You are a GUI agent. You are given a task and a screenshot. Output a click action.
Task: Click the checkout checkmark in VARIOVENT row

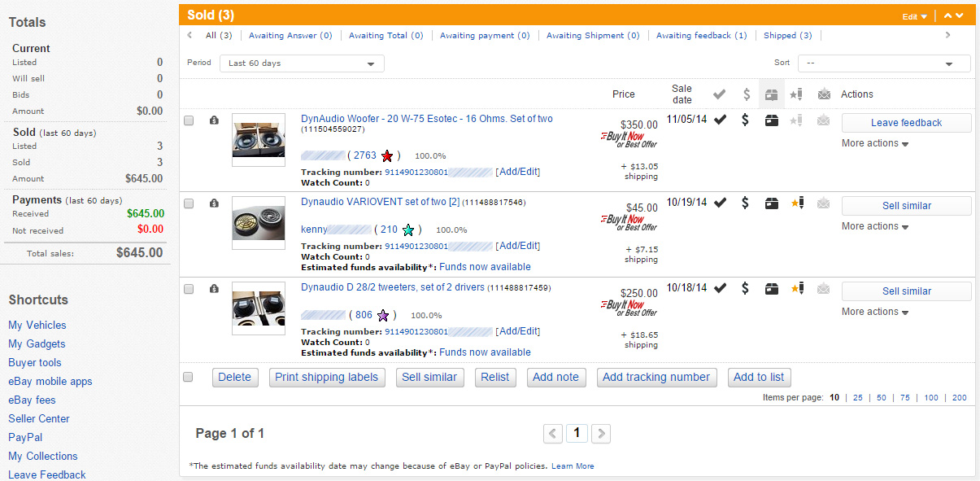point(720,203)
